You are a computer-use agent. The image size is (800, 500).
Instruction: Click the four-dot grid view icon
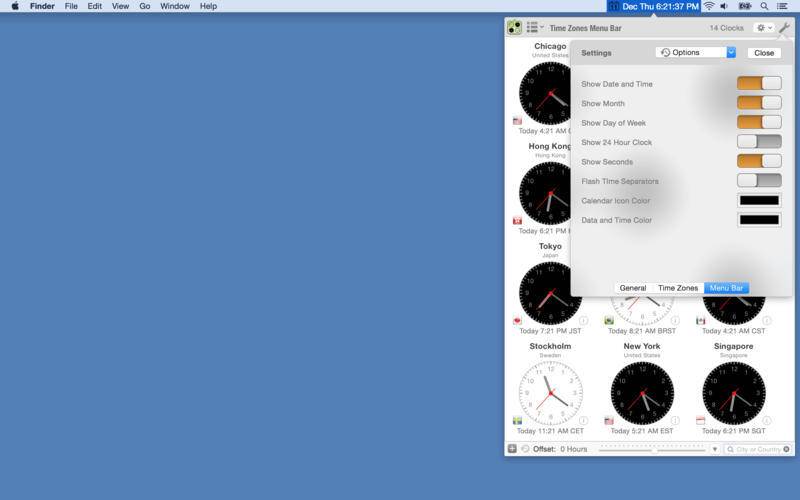[514, 28]
